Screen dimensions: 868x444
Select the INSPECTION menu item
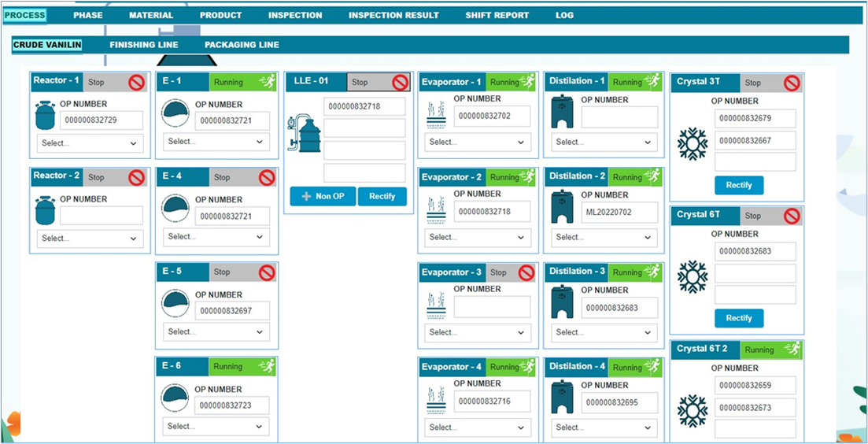point(295,16)
